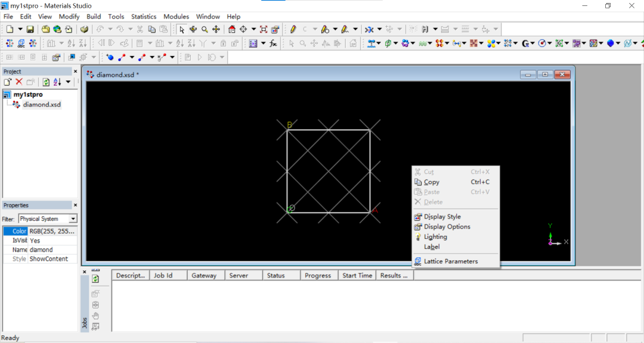Click the refresh icon in Project panel
The height and width of the screenshot is (343, 644).
point(46,82)
